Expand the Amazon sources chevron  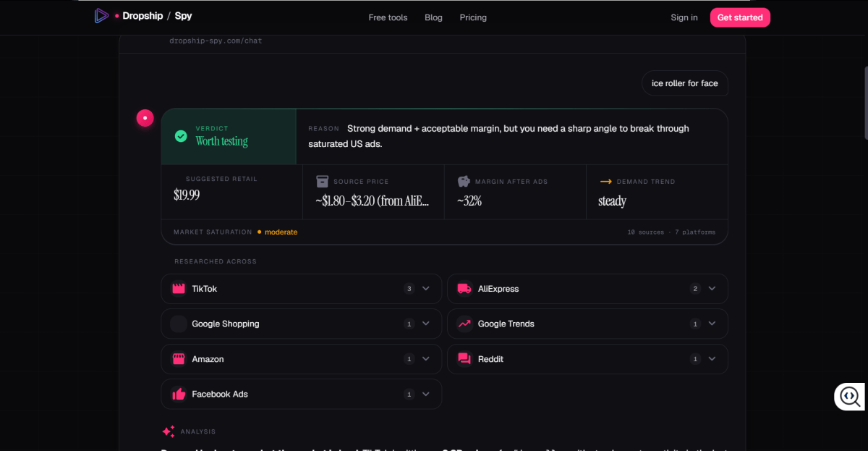426,359
